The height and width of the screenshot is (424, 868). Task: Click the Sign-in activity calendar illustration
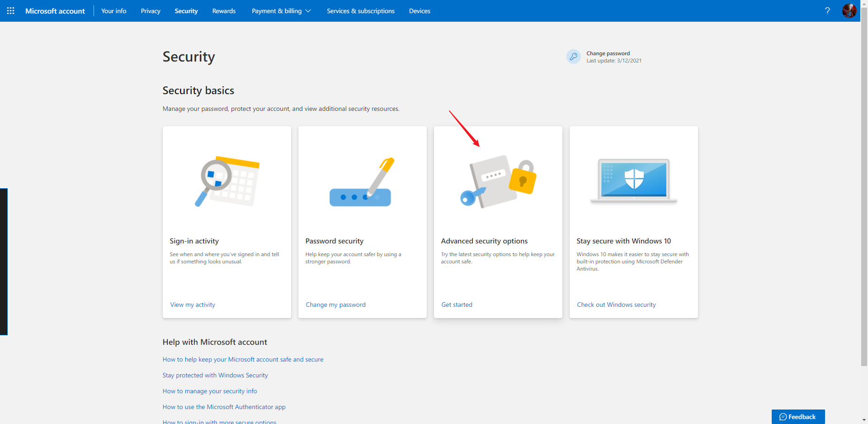(x=226, y=181)
